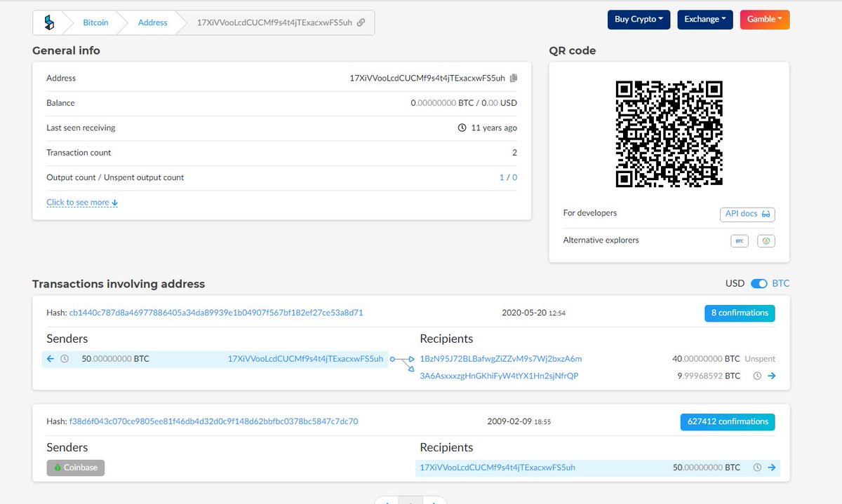
Task: Click the 'Transactions involving address' heading
Action: 119,284
